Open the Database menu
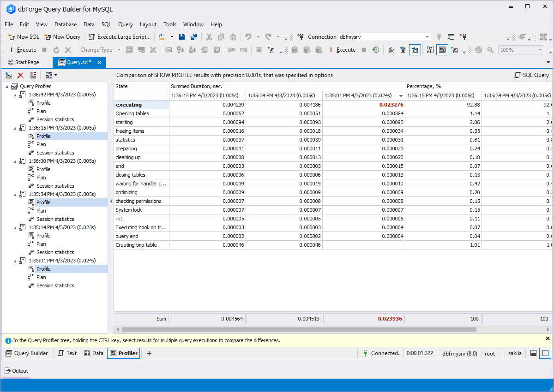The height and width of the screenshot is (392, 554). click(x=66, y=24)
